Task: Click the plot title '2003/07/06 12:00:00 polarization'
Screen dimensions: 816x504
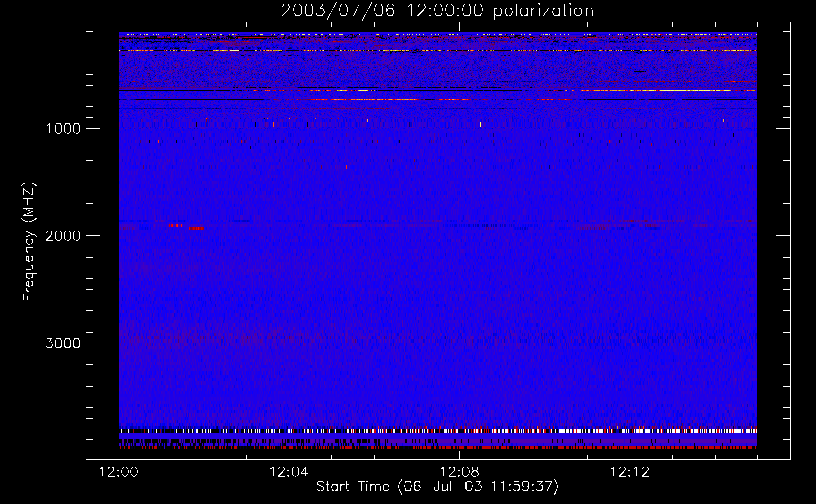Action: coord(437,11)
